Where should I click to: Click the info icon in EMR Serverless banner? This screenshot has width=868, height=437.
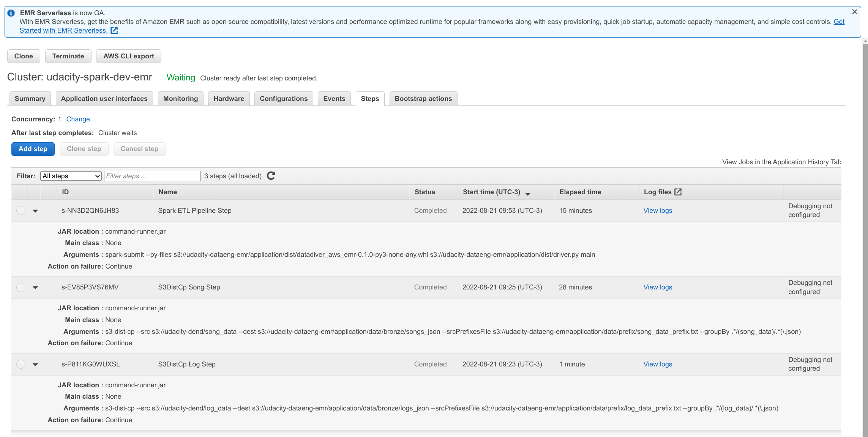tap(11, 13)
